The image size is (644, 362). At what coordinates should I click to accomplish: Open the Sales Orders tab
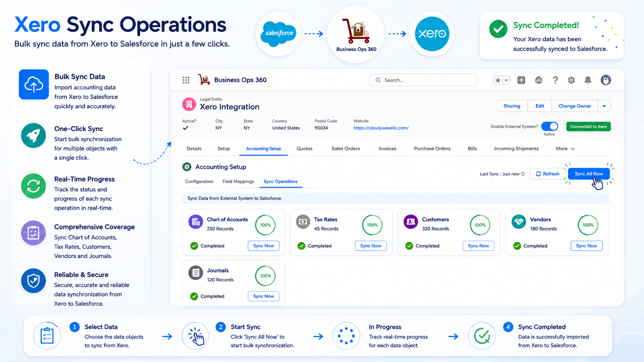pos(345,148)
